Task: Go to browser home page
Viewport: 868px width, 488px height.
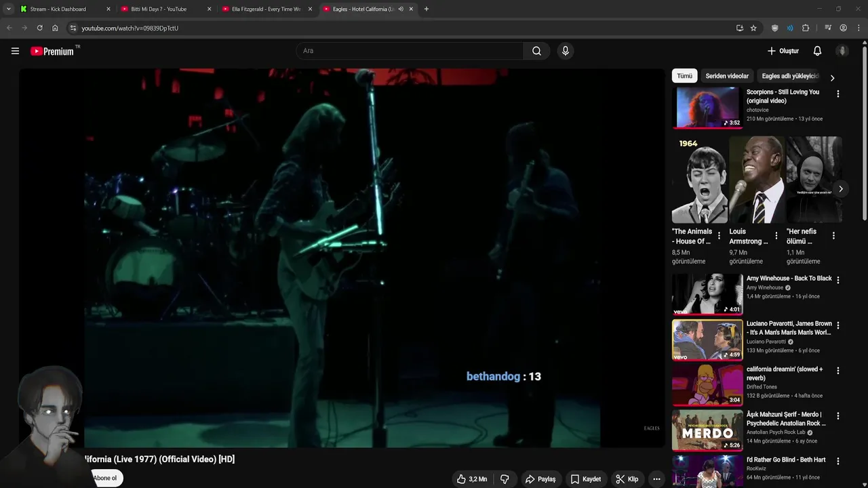Action: click(55, 28)
